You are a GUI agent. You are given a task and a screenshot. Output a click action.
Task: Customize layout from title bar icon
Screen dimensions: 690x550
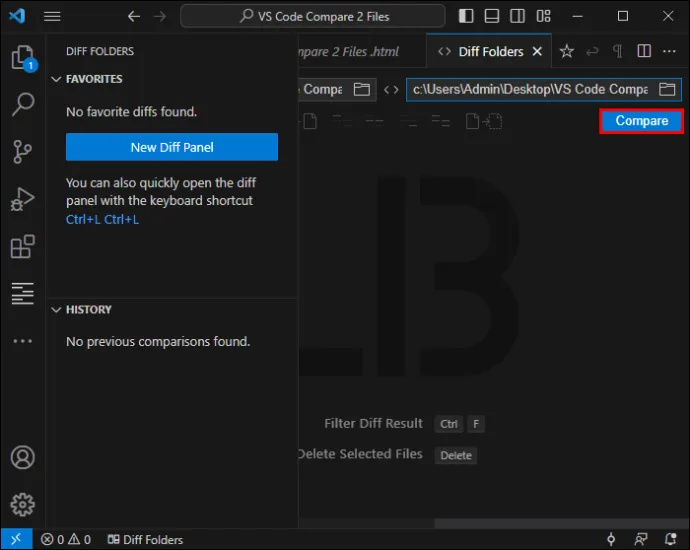tap(543, 16)
